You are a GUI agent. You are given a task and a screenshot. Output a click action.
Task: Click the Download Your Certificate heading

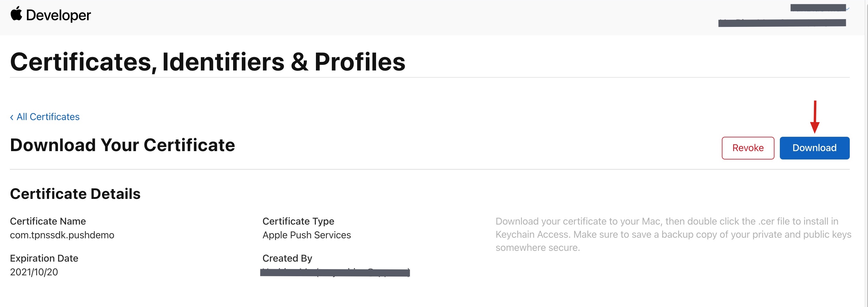(x=122, y=145)
